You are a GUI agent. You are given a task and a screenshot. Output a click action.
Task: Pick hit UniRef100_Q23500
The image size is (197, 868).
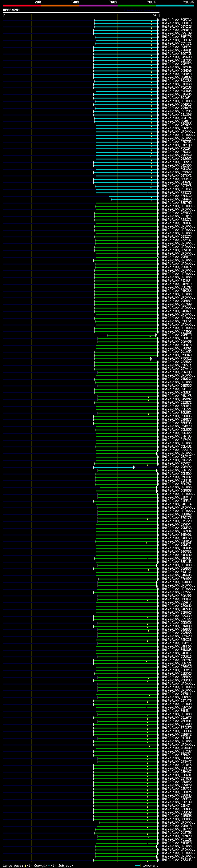[x=176, y=362]
